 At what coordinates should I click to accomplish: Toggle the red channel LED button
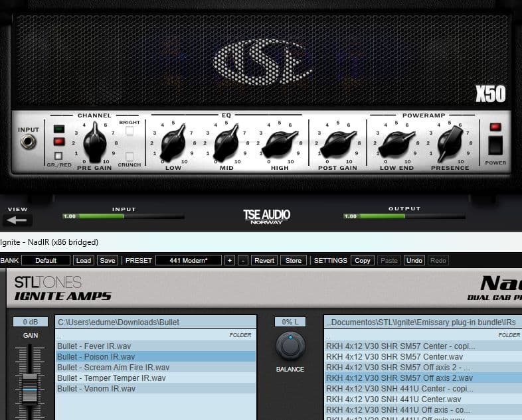tap(59, 141)
